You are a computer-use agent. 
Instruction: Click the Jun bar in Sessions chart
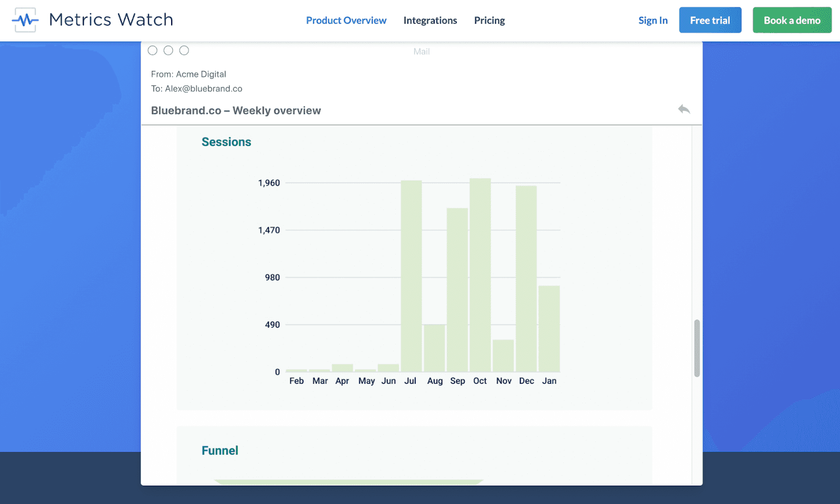click(388, 368)
